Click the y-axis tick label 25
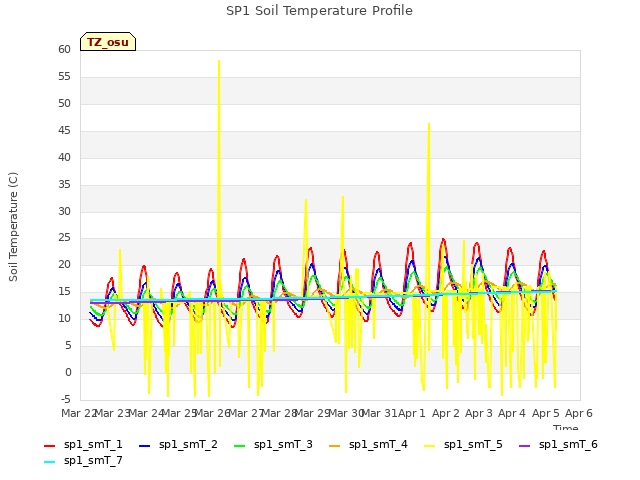The height and width of the screenshot is (480, 640). click(x=64, y=238)
